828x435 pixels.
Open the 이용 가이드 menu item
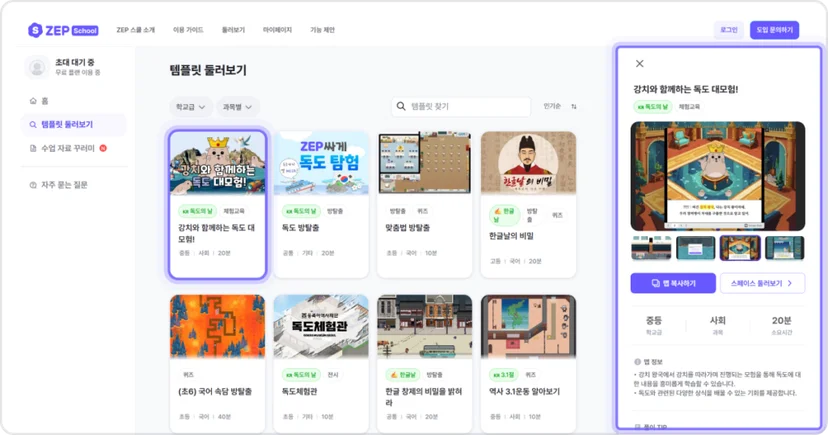[188, 30]
